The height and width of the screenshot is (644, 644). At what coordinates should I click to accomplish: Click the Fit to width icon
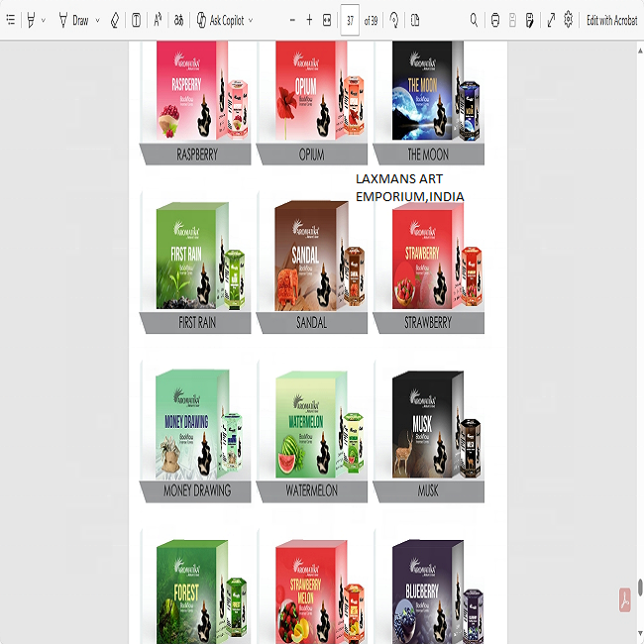(327, 20)
